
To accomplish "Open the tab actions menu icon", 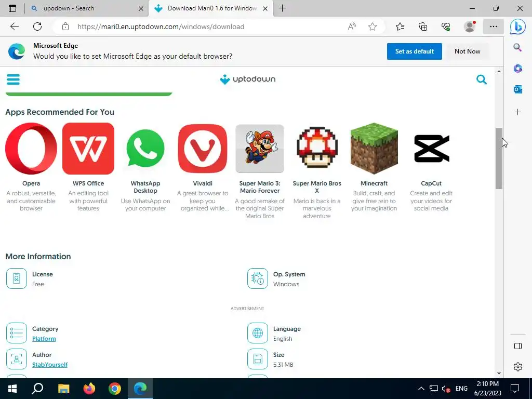I will (12, 8).
